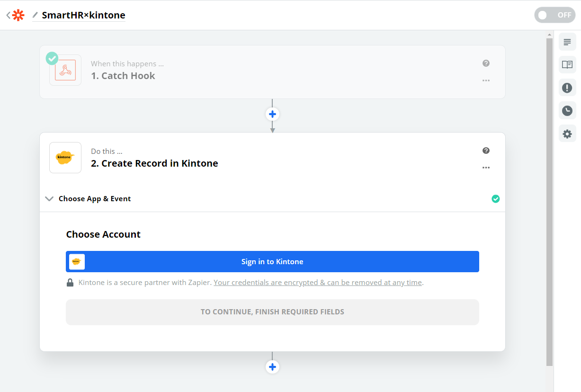The image size is (581, 392).
Task: Add a step between Catch Hook and Kintone
Action: tap(272, 114)
